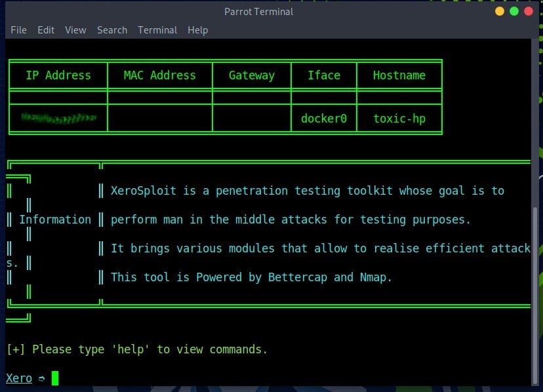
Task: Maximize window with the green button
Action: click(x=514, y=11)
